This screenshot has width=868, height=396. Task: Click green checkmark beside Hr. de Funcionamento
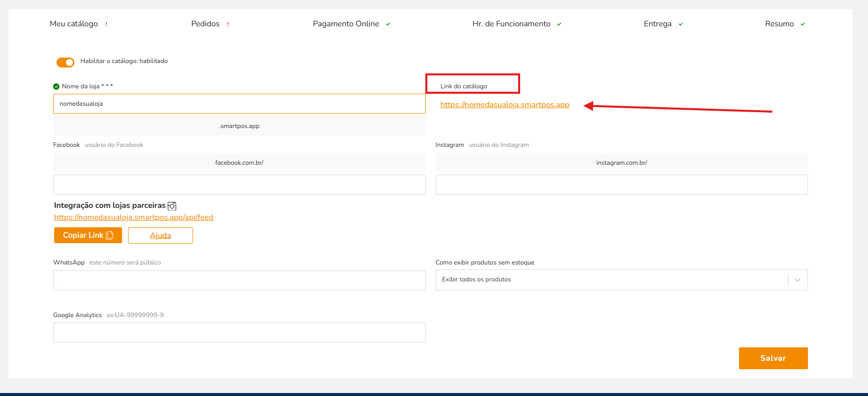point(559,24)
